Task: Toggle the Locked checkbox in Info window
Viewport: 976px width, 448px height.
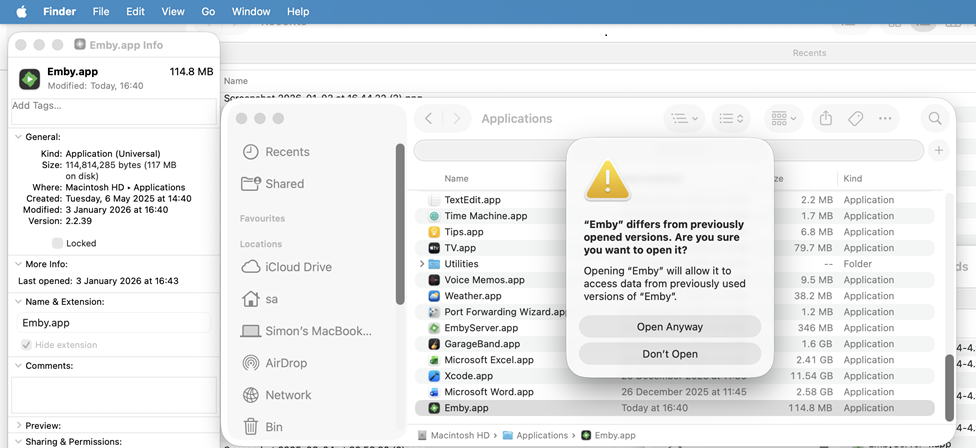Action: pyautogui.click(x=57, y=243)
